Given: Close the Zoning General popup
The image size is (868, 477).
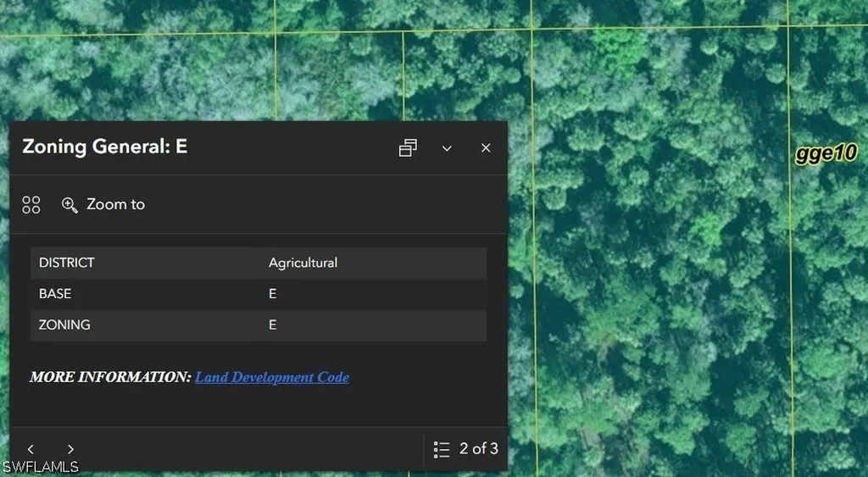Looking at the screenshot, I should tap(486, 147).
